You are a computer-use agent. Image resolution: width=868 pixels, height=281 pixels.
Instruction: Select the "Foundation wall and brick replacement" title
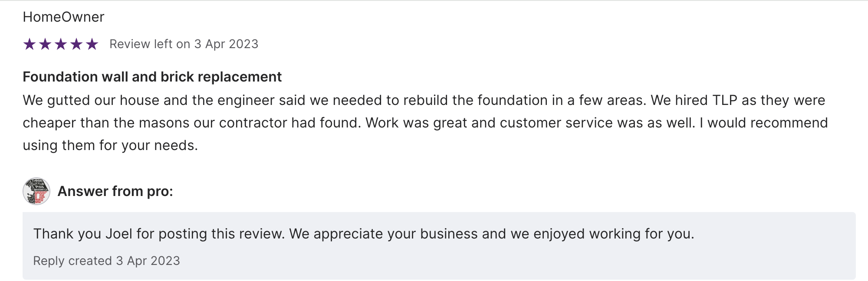(x=152, y=77)
